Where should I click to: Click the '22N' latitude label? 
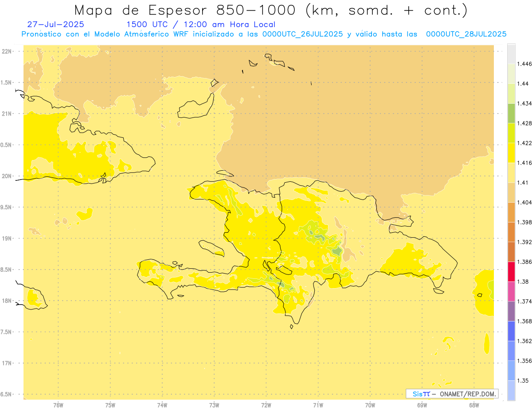click(7, 51)
